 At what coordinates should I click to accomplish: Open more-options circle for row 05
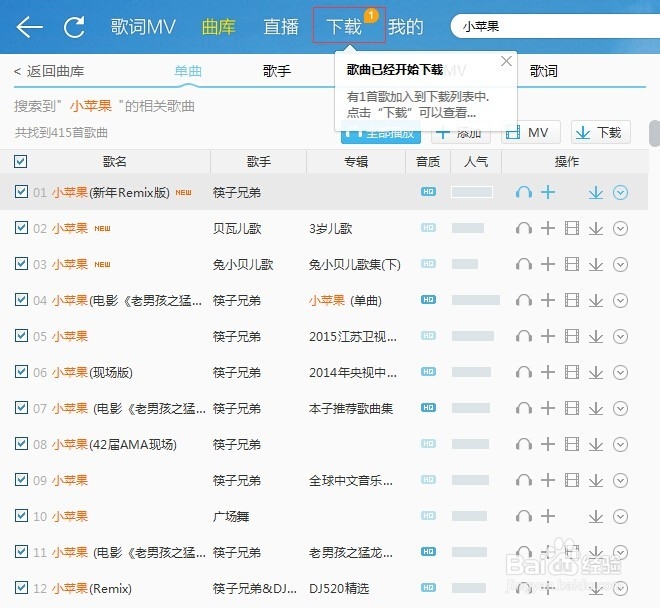[x=620, y=336]
